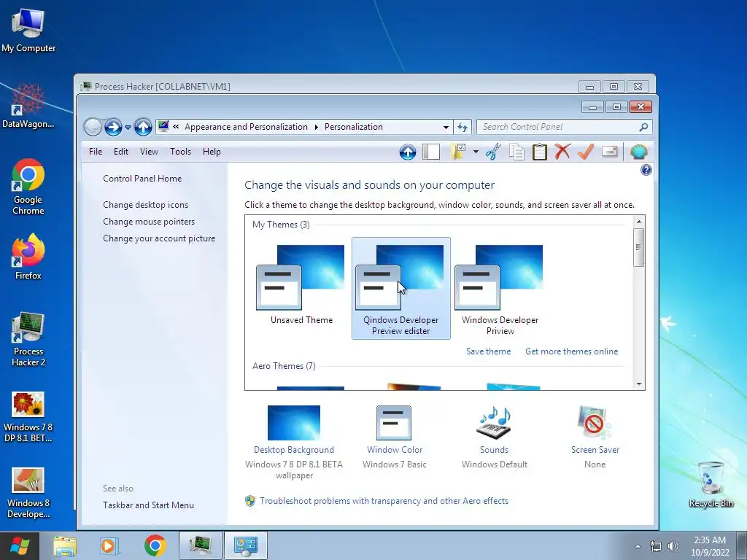
Task: Toggle the navigation pane toolbar icon
Action: click(x=431, y=152)
